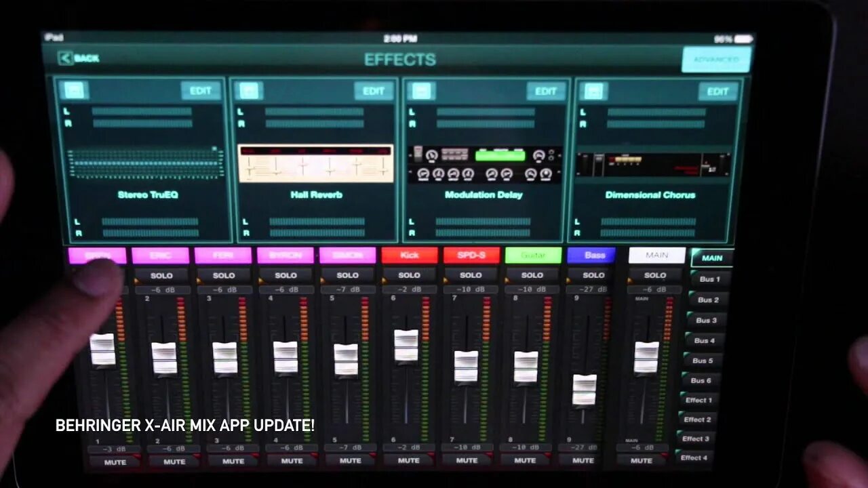This screenshot has width=868, height=488.
Task: Solo the MAIN channel
Action: (655, 275)
